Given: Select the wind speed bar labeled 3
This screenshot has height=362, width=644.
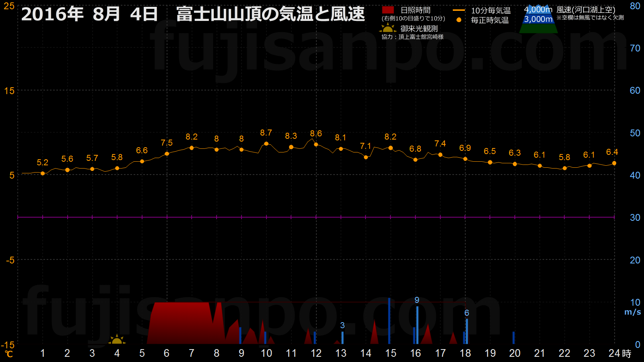Looking at the screenshot, I should tap(343, 337).
